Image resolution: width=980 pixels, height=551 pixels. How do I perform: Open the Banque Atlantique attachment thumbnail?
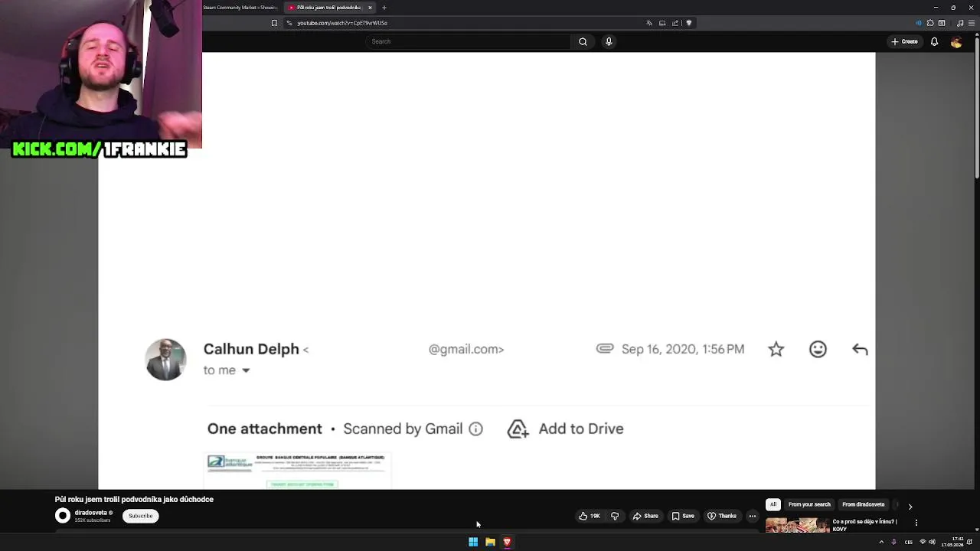click(299, 470)
